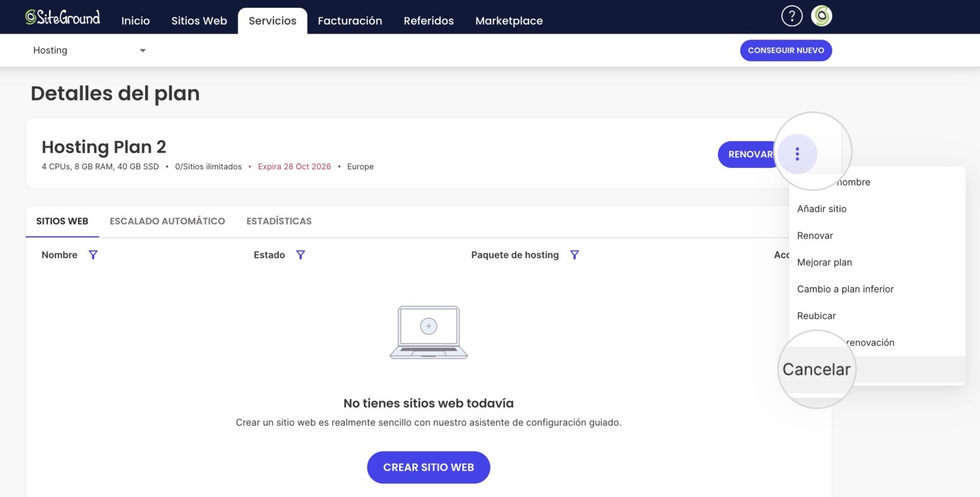This screenshot has height=497, width=980.
Task: Open the Facturación tab
Action: (350, 21)
